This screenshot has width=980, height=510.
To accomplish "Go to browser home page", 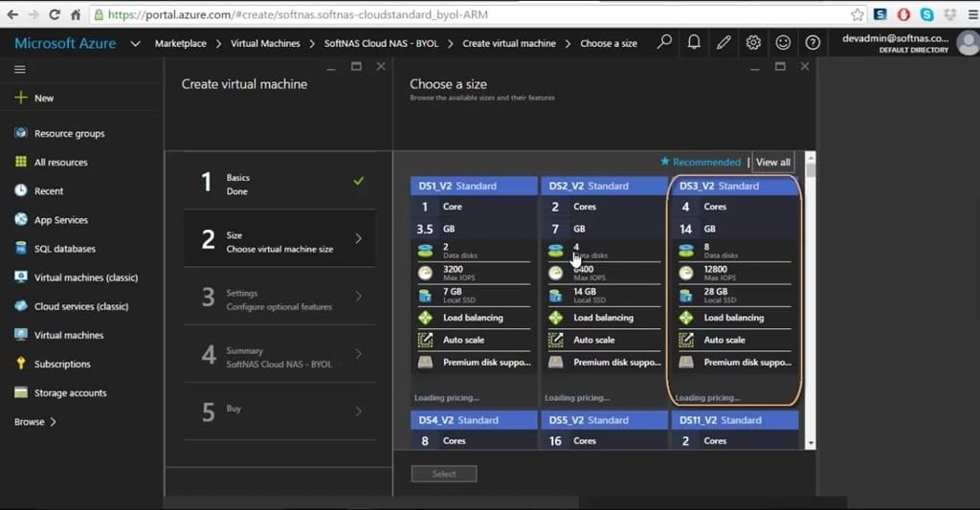I will click(76, 14).
